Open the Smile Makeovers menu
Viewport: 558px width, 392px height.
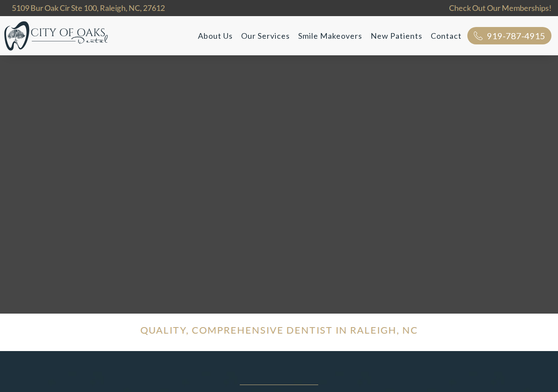[x=330, y=36]
